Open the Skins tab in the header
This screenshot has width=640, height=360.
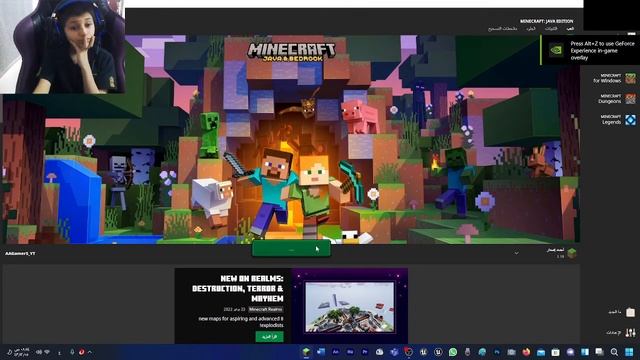(531, 29)
